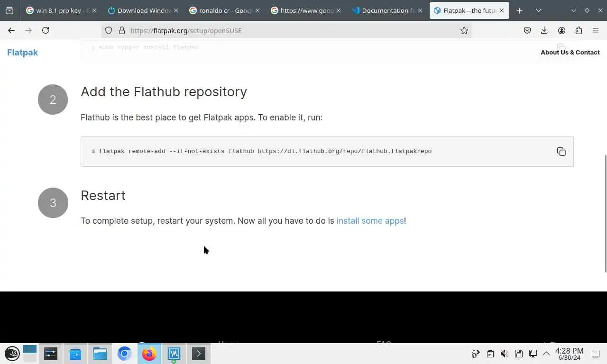Click the Flatpak logo link
Screen dimensions: 607x364
click(x=22, y=52)
